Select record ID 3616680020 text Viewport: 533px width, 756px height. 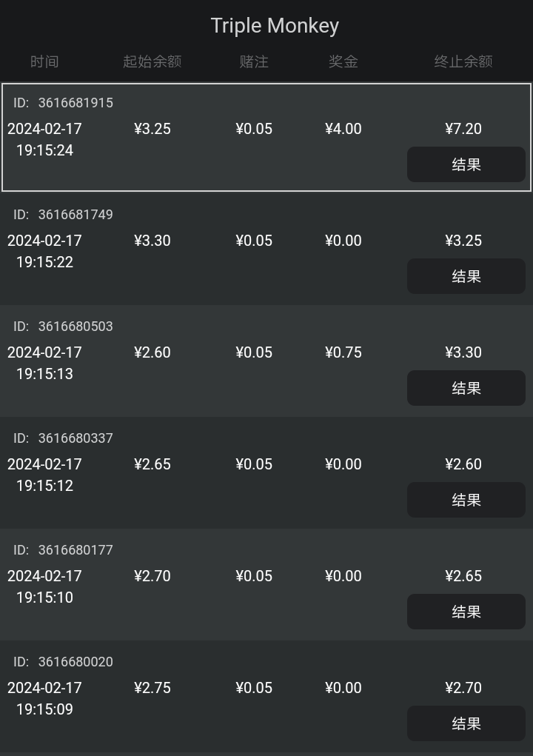[63, 662]
